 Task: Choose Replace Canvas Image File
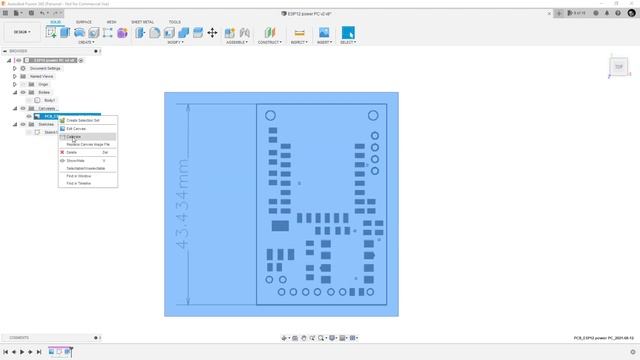pos(88,144)
